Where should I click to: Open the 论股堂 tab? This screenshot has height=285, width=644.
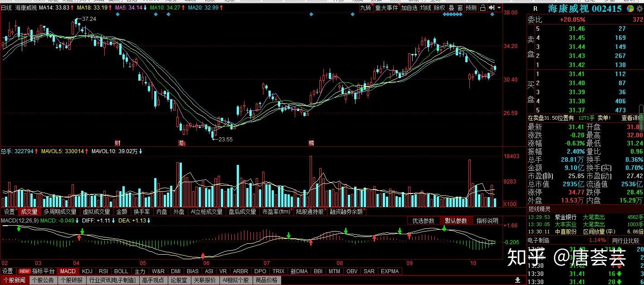click(x=179, y=280)
